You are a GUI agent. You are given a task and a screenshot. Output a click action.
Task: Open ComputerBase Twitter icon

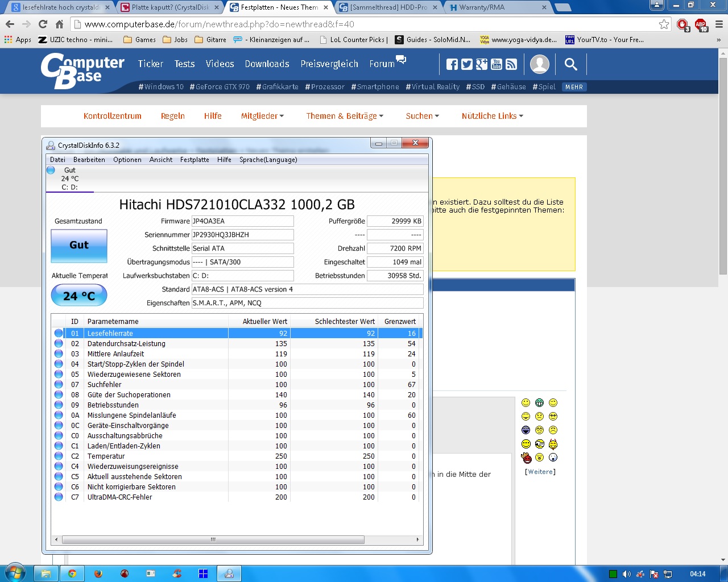[467, 64]
